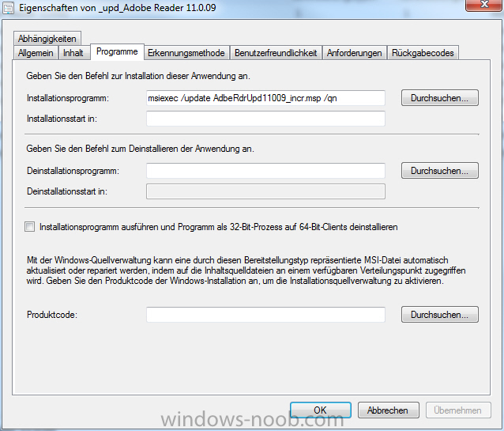The width and height of the screenshot is (504, 431).
Task: Close the Eigenschaften dialog window
Action: tap(484, 5)
